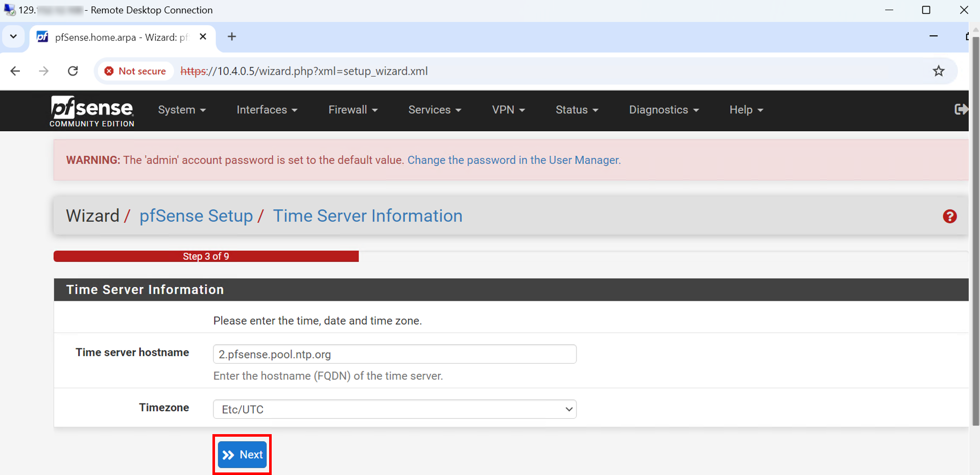Open the Status menu

click(577, 110)
